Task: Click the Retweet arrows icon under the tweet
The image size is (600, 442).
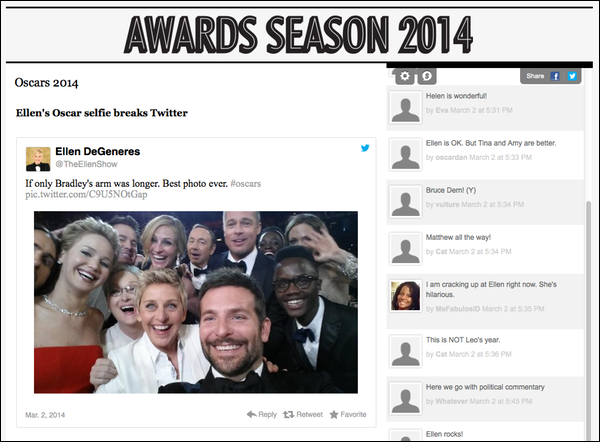Action: pyautogui.click(x=289, y=414)
